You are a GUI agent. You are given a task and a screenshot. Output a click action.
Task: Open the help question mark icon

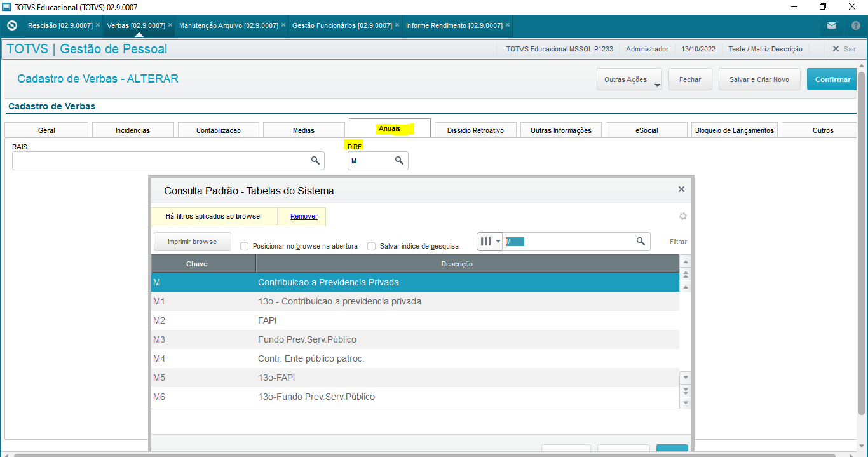pos(855,26)
